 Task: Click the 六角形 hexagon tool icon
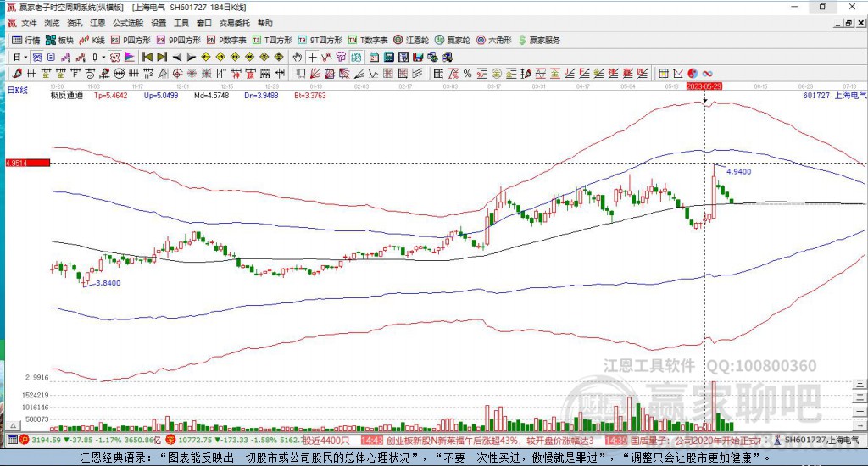click(494, 40)
